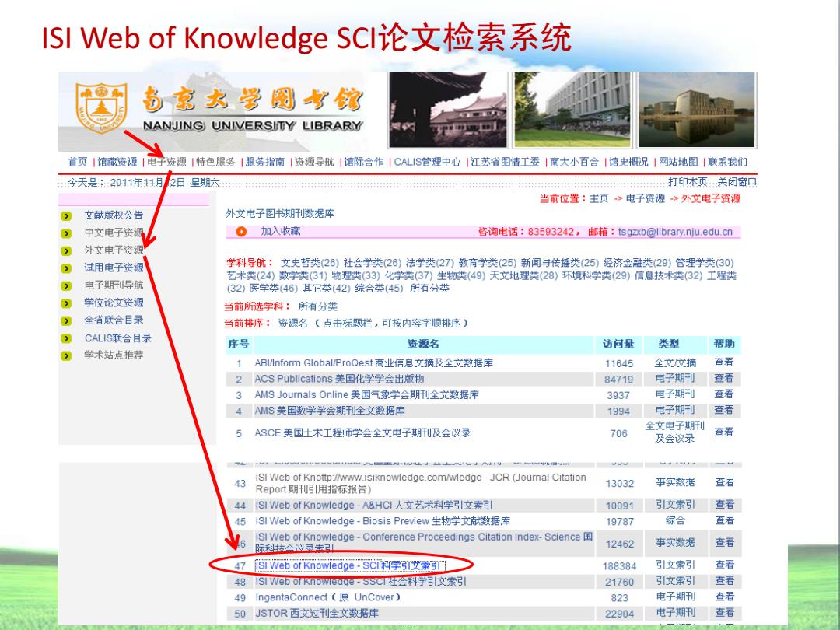Open ACS Publications 美国化学学会出版物 link
This screenshot has height=630, width=840.
click(339, 380)
